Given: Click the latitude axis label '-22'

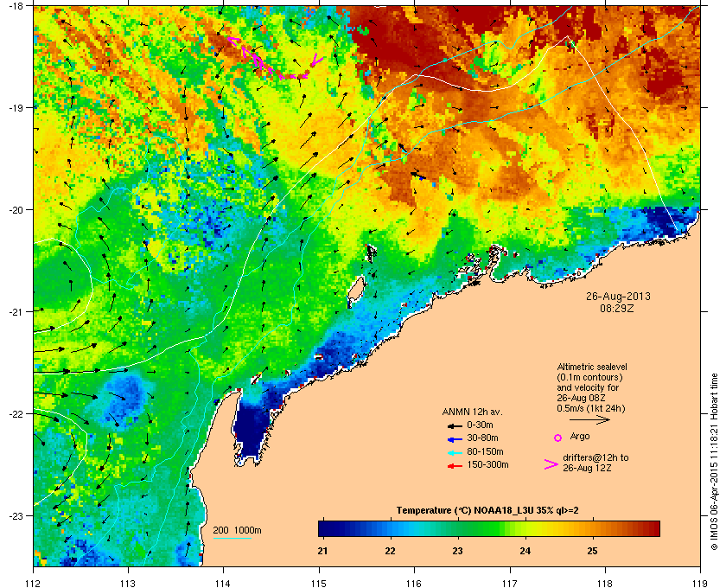Looking at the screenshot, I should (16, 413).
